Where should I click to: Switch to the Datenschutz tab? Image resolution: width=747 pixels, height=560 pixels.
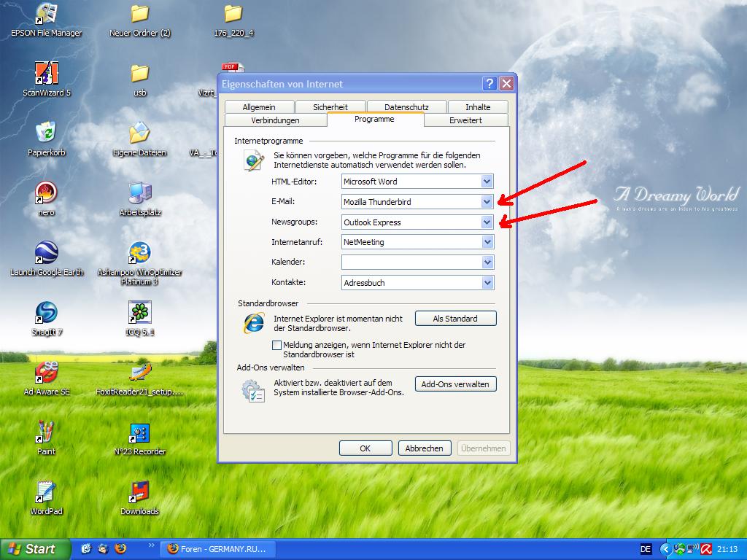406,107
